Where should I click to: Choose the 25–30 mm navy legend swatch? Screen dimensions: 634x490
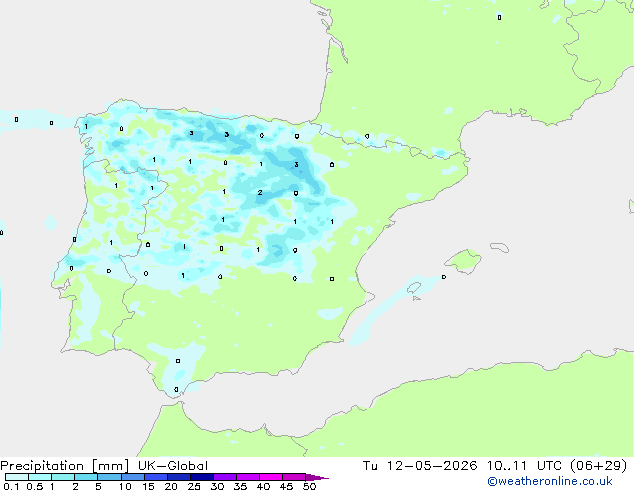coord(201,477)
